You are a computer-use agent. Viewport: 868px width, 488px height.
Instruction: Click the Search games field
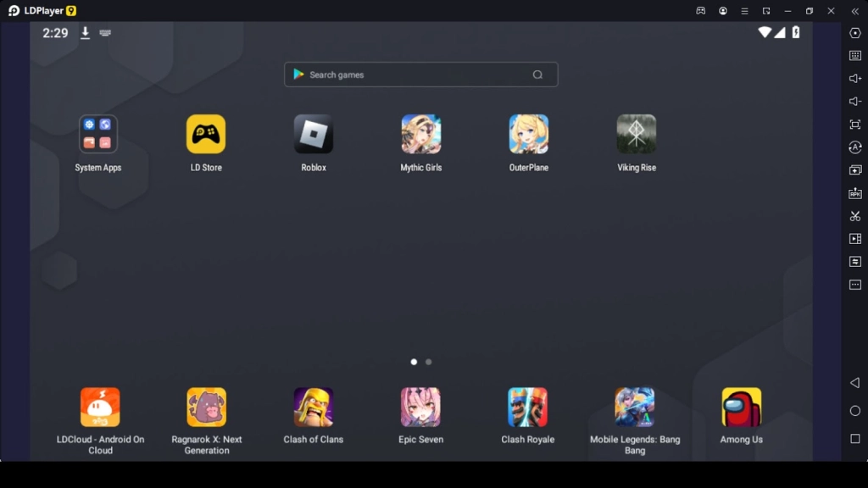tap(421, 75)
